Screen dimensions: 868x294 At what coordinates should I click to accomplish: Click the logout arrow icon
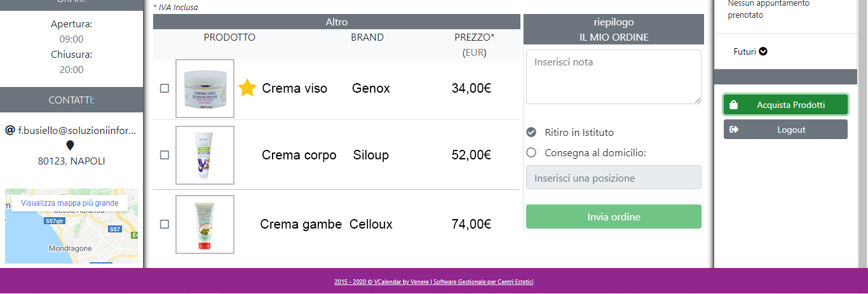point(734,130)
